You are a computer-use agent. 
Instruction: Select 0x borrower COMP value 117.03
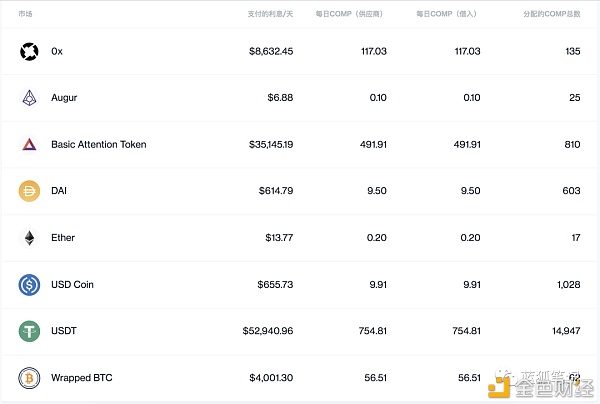tap(468, 51)
